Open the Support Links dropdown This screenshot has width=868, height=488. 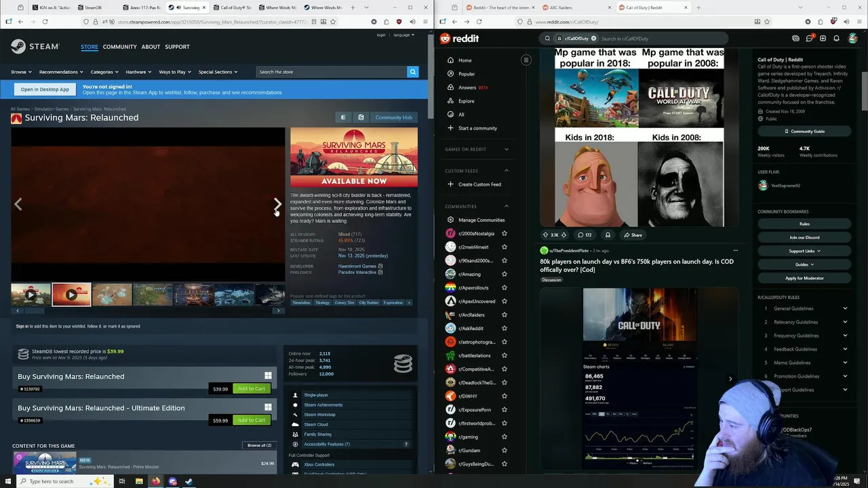[x=804, y=251]
